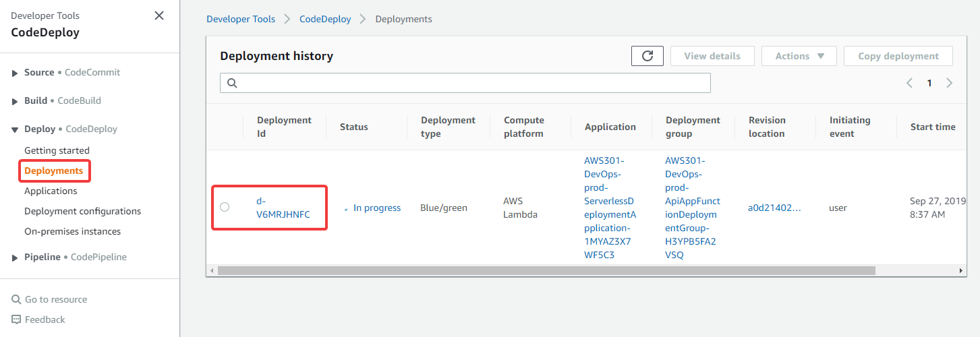980x337 pixels.
Task: Open Deployment configurations page
Action: [x=82, y=211]
